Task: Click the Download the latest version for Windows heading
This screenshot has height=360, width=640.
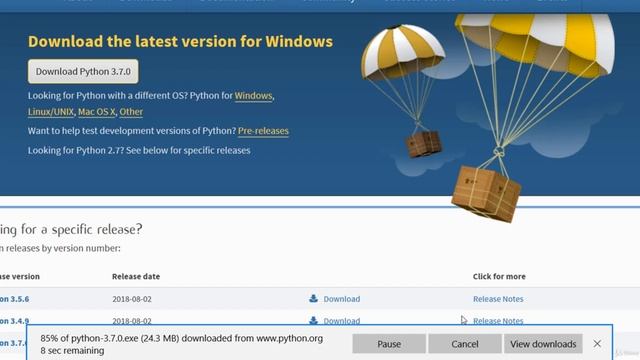Action: coord(180,42)
